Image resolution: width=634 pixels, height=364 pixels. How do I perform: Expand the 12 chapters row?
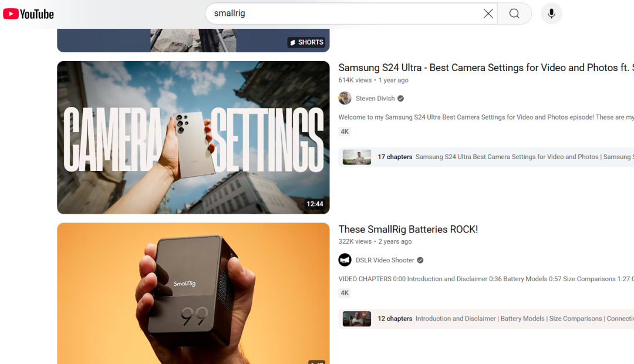click(x=486, y=319)
